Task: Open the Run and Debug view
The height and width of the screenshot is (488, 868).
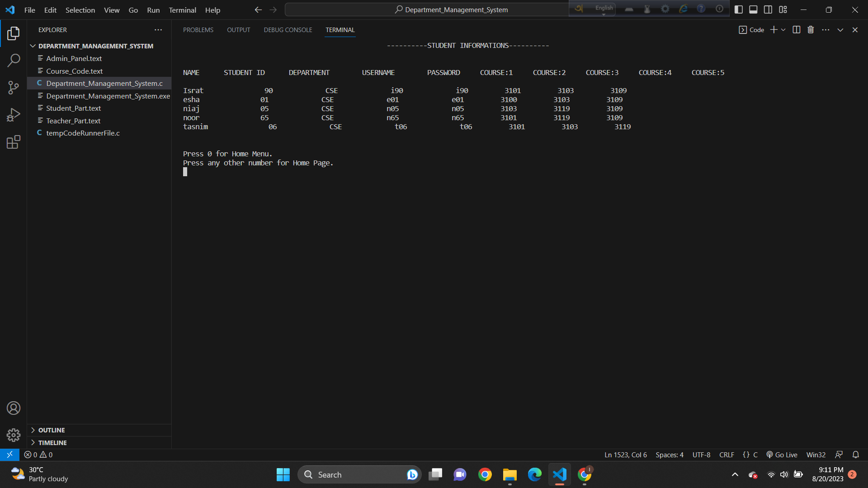Action: 14,114
